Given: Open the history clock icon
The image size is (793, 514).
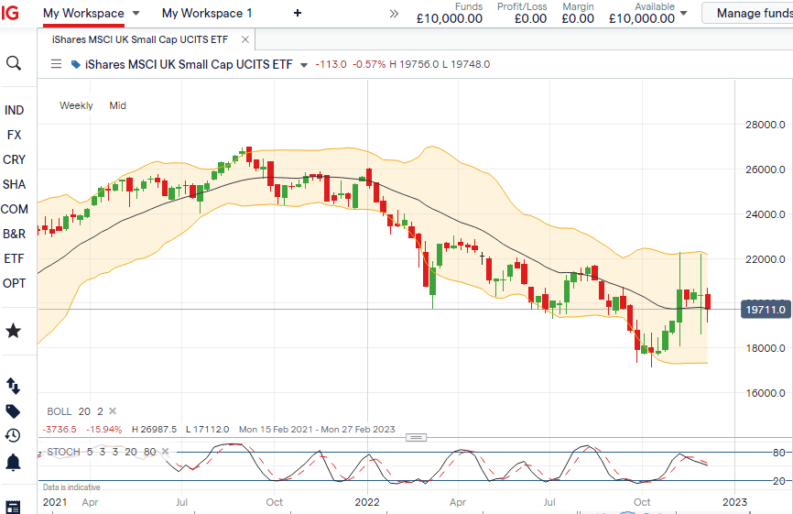Looking at the screenshot, I should 13,436.
